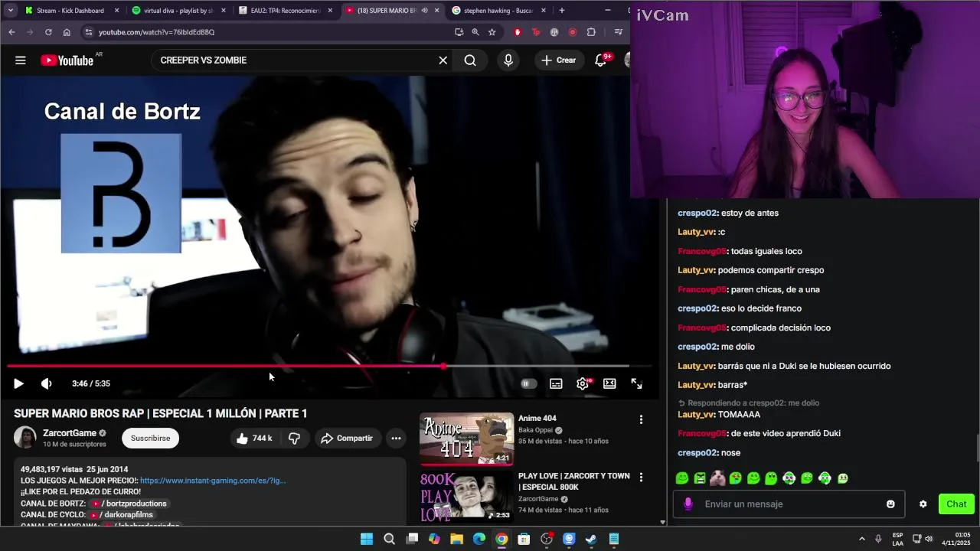
Task: Open more actions ellipsis under video
Action: tap(396, 438)
